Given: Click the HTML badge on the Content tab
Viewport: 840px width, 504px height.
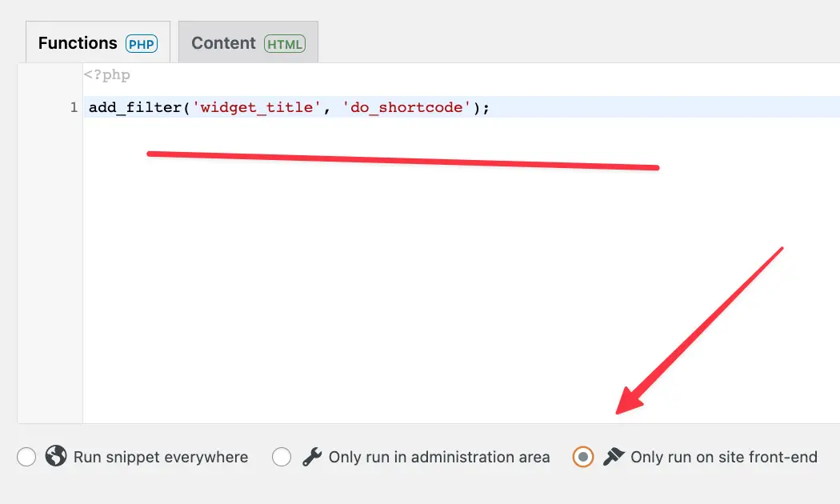Looking at the screenshot, I should 285,44.
